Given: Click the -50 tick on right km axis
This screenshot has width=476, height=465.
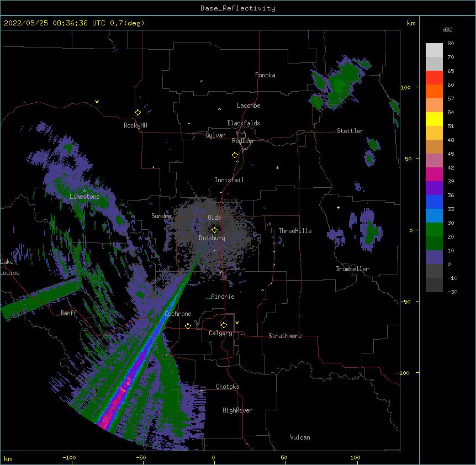Looking at the screenshot, I should click(x=405, y=302).
